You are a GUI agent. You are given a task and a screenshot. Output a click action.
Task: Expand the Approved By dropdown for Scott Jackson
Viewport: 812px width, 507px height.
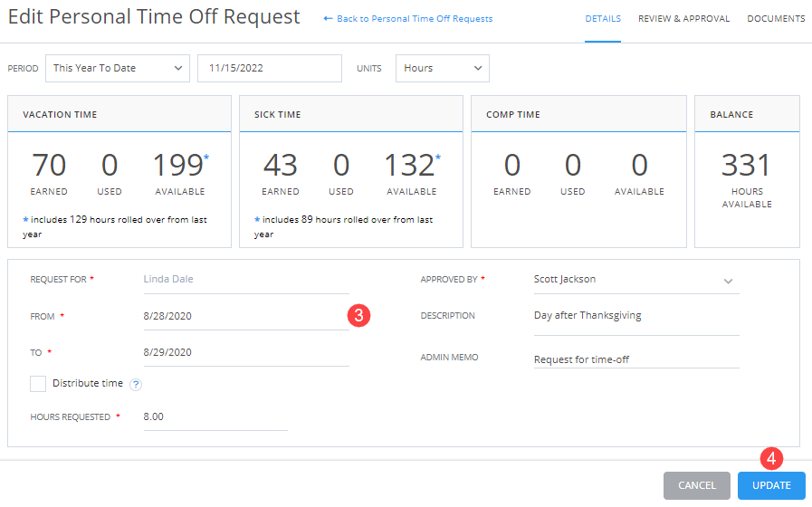coord(636,280)
